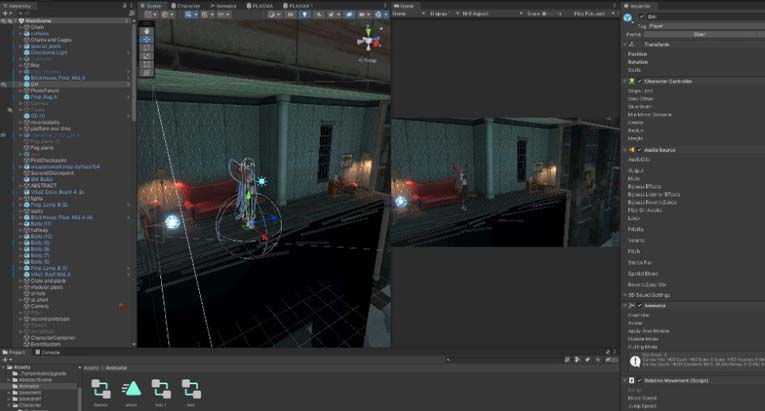The height and width of the screenshot is (411, 765).
Task: Toggle Audio Source component enabled checkbox
Action: [x=640, y=150]
